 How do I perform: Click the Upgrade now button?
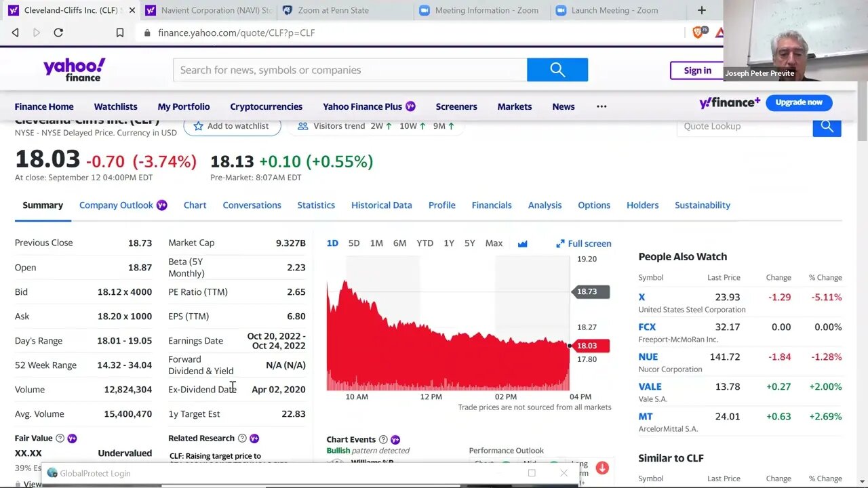pyautogui.click(x=799, y=102)
